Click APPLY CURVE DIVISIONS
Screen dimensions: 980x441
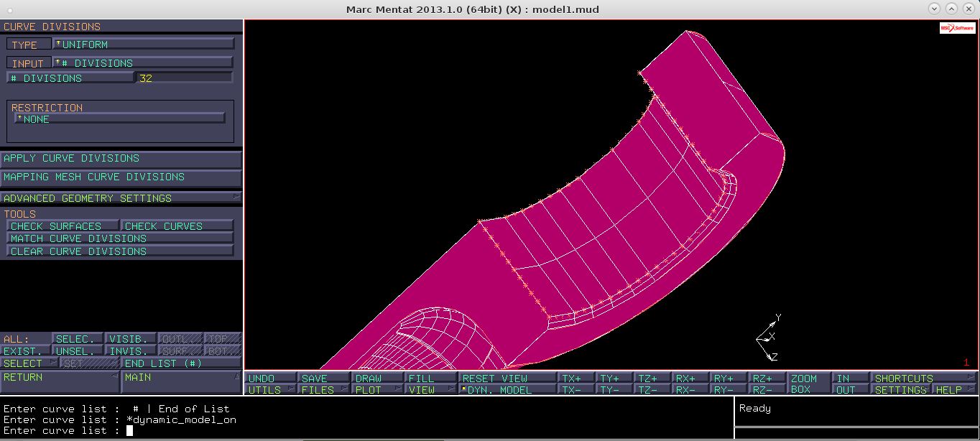pos(121,158)
